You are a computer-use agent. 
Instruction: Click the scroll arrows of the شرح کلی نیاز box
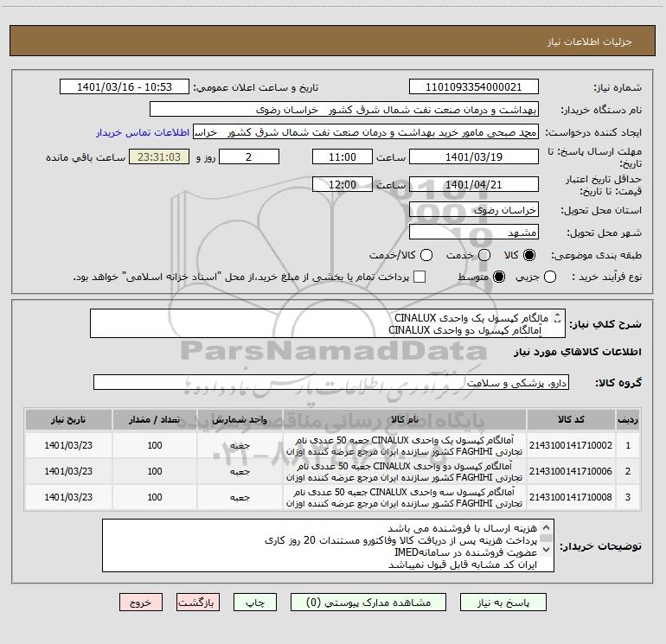pyautogui.click(x=558, y=317)
